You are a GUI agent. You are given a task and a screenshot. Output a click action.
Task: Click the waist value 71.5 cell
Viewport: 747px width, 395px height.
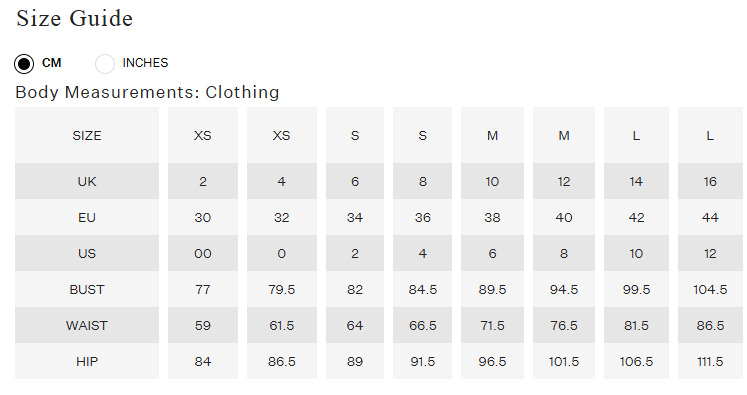click(x=492, y=325)
